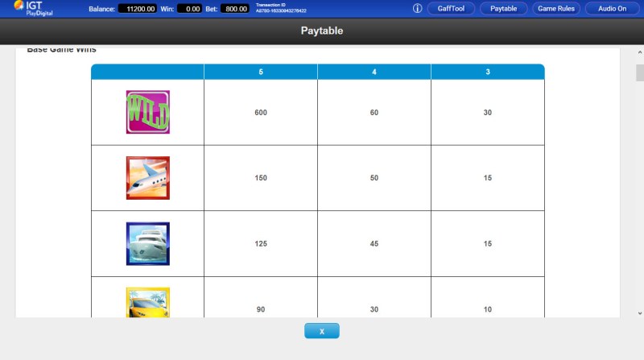
Task: Click the column header 5
Action: tap(261, 72)
